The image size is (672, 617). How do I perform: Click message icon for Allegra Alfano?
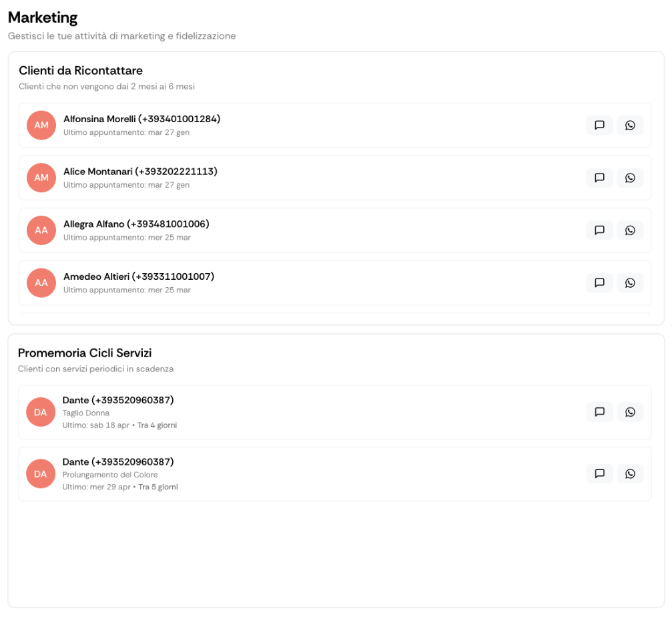[599, 230]
